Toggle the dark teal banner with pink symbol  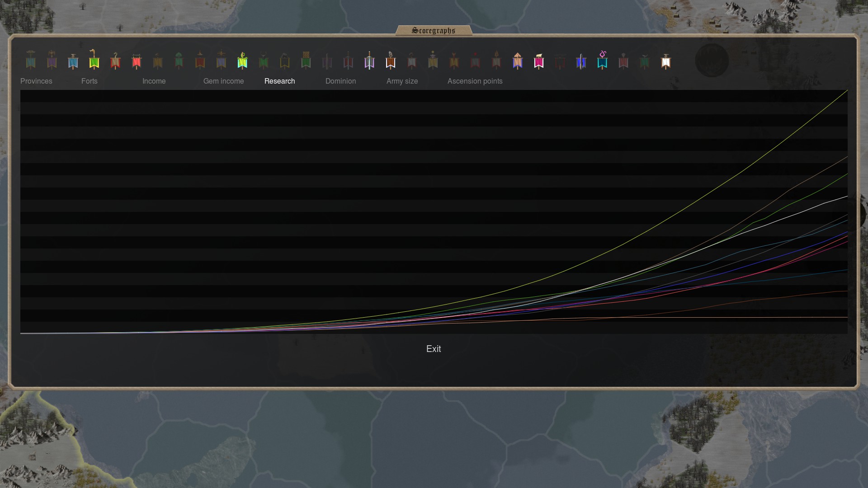pos(602,60)
